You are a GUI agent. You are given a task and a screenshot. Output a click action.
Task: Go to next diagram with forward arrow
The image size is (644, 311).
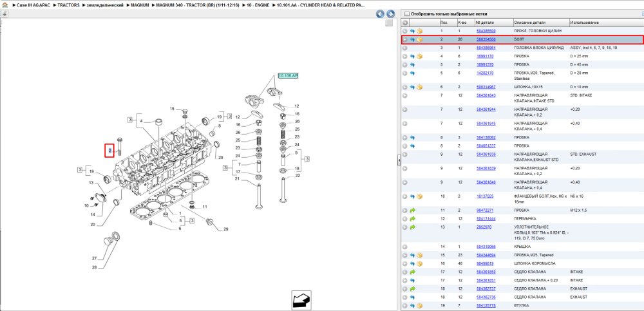coord(391,14)
